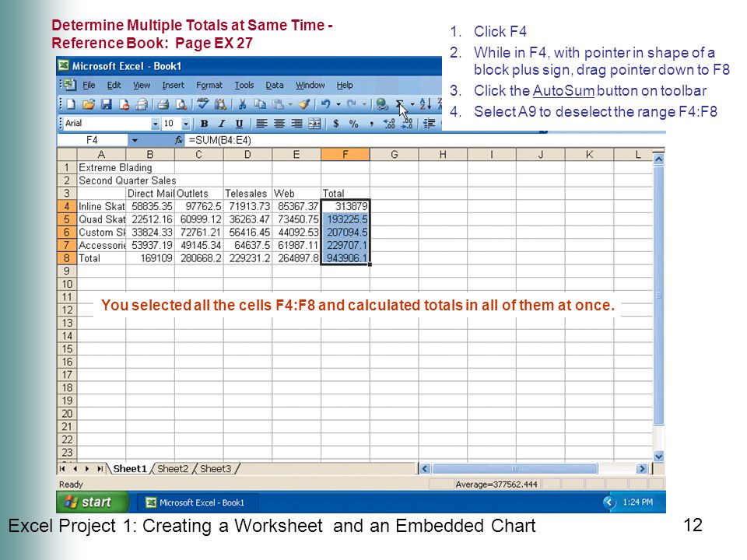Image resolution: width=747 pixels, height=560 pixels.
Task: Click the Copy icon
Action: pos(260,103)
